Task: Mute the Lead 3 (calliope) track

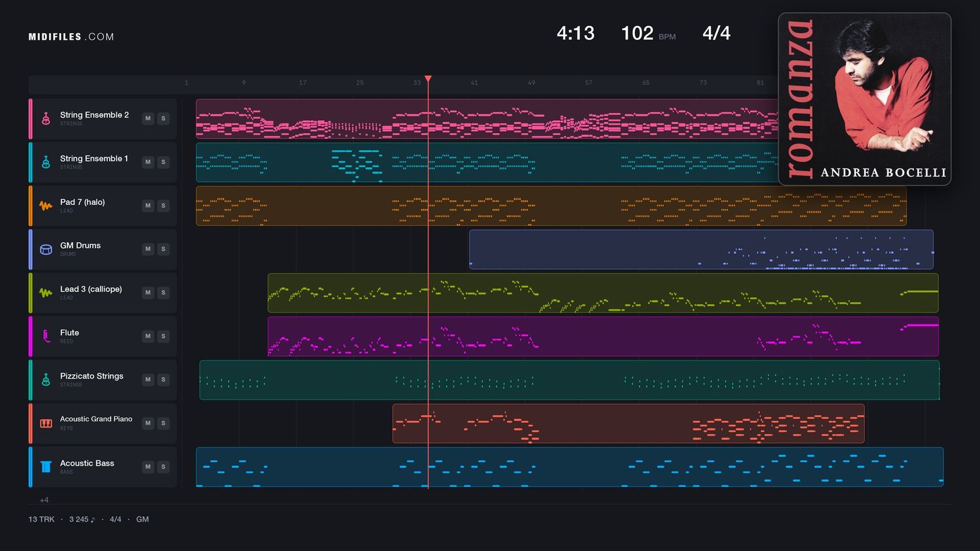Action: point(148,292)
